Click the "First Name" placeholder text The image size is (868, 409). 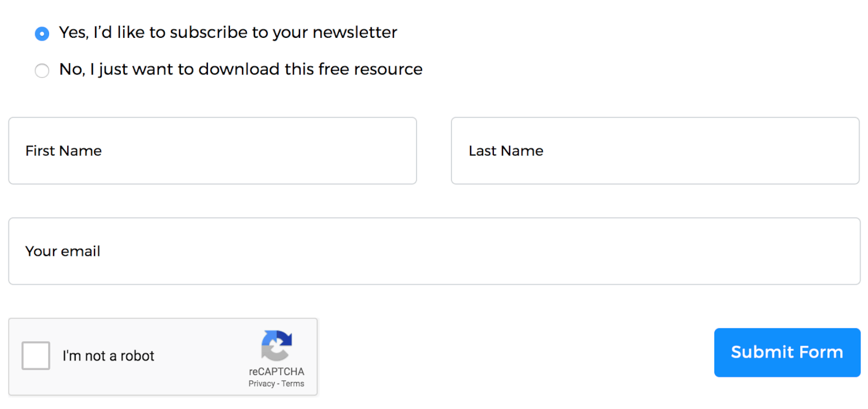[63, 151]
